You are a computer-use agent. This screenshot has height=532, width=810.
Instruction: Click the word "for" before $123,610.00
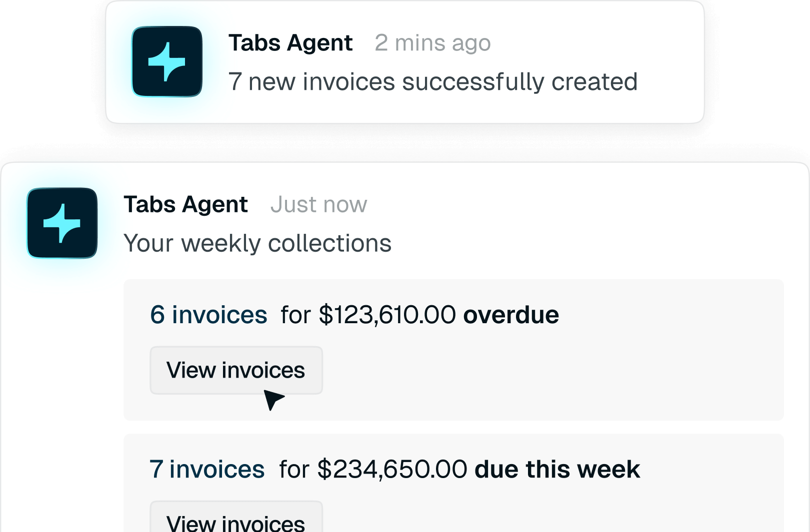295,315
